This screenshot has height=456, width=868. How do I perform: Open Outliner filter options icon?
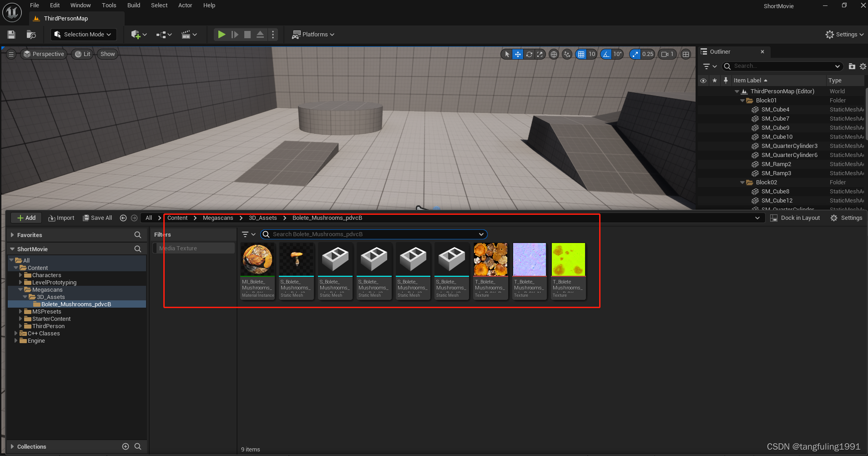point(710,66)
